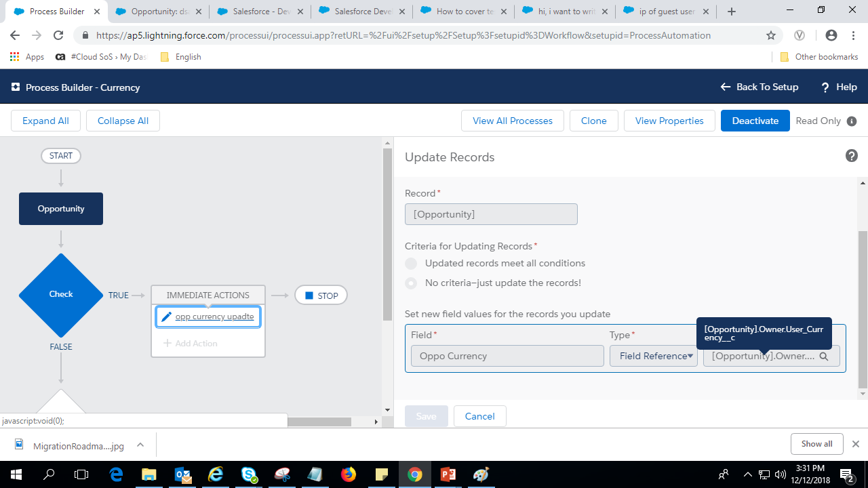
Task: Open a new browser tab
Action: click(x=732, y=12)
